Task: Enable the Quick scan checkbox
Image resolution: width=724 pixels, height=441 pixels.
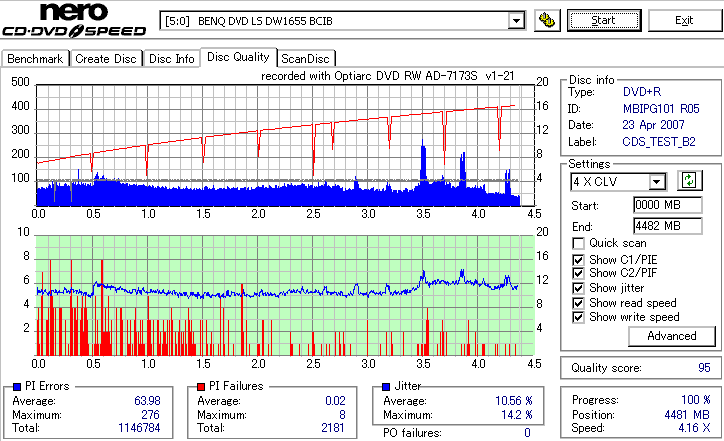Action: 578,243
